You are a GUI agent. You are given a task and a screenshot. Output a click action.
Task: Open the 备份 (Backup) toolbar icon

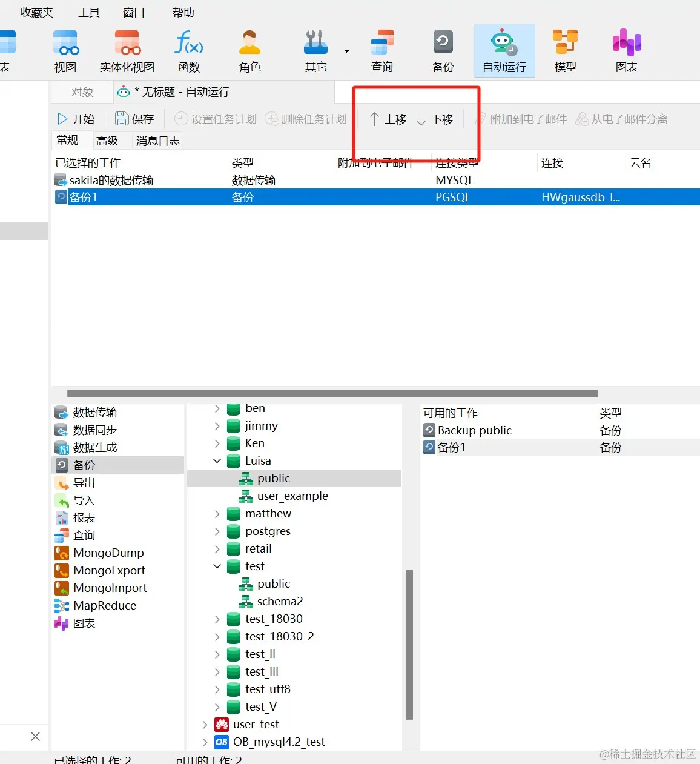(x=443, y=51)
